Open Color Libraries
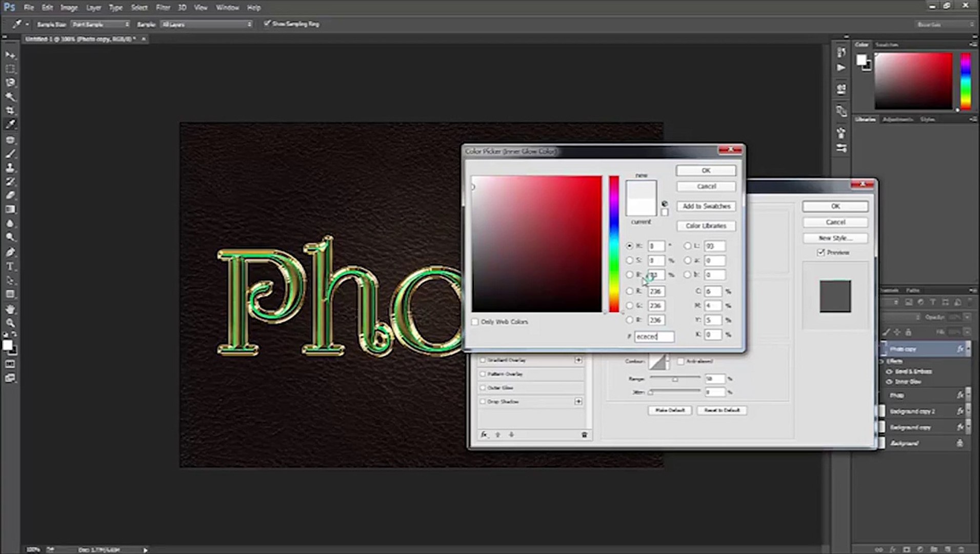The width and height of the screenshot is (980, 554). pyautogui.click(x=706, y=226)
